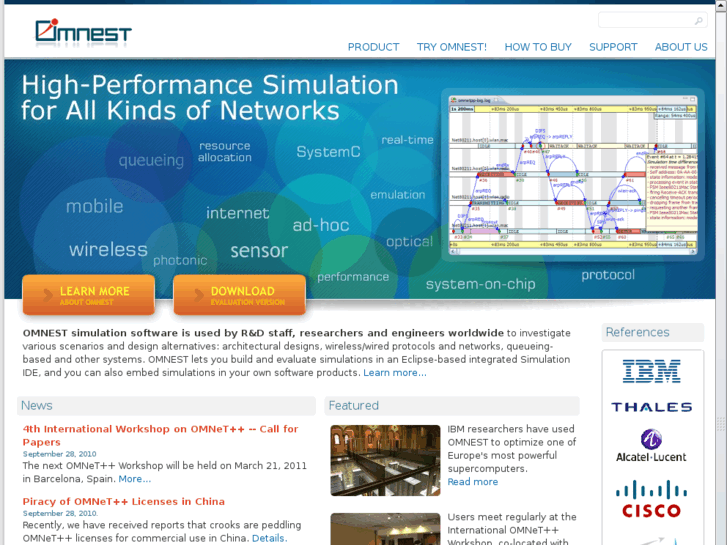The height and width of the screenshot is (545, 727).
Task: Follow the 'Learn more...' link in intro
Action: tap(395, 373)
